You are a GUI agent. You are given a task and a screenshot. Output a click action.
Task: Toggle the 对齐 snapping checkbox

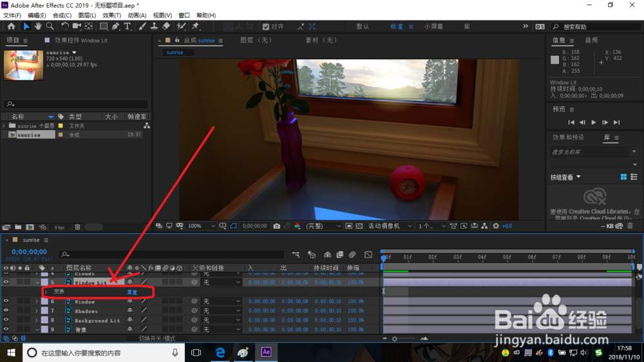(x=266, y=26)
